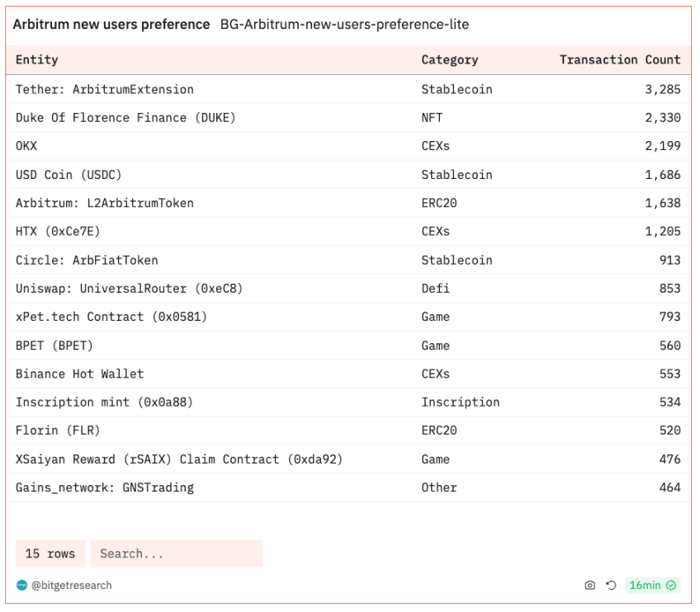Screen dimensions: 700x612
Task: Open BG-Arbitrum-new-users-preference-lite query link
Action: 344,25
